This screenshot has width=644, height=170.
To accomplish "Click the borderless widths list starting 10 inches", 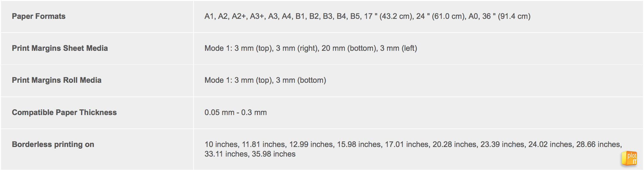I will (413, 149).
